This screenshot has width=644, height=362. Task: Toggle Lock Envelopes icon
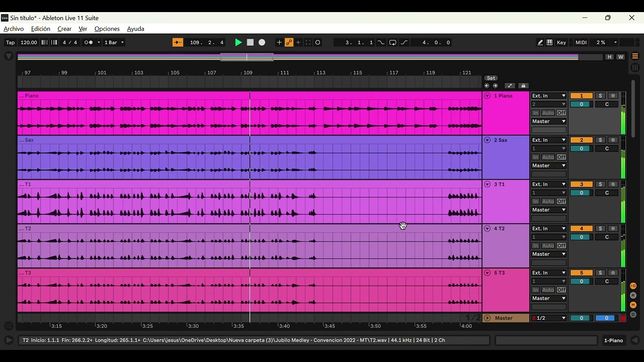[x=523, y=85]
